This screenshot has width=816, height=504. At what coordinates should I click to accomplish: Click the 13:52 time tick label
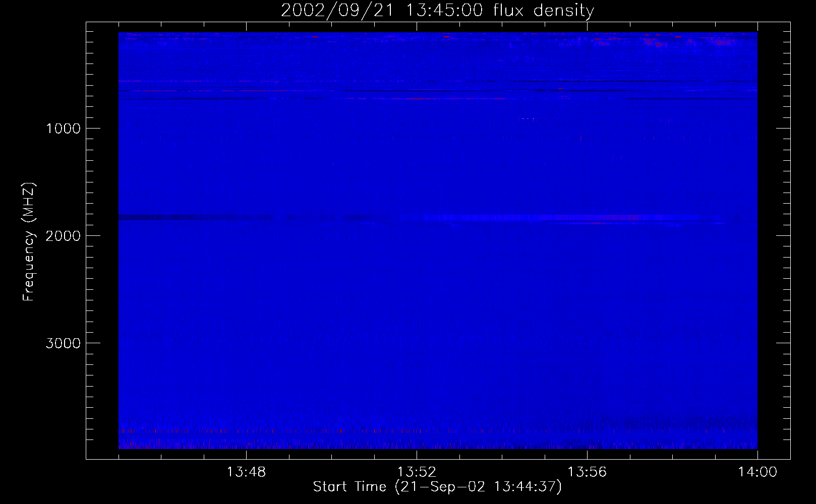pyautogui.click(x=417, y=472)
